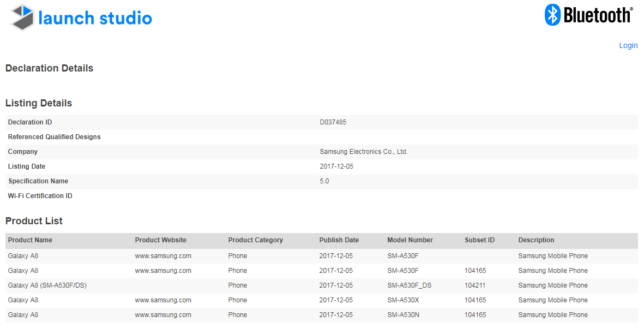
Task: Select model number SM-A530F_DS
Action: [410, 285]
